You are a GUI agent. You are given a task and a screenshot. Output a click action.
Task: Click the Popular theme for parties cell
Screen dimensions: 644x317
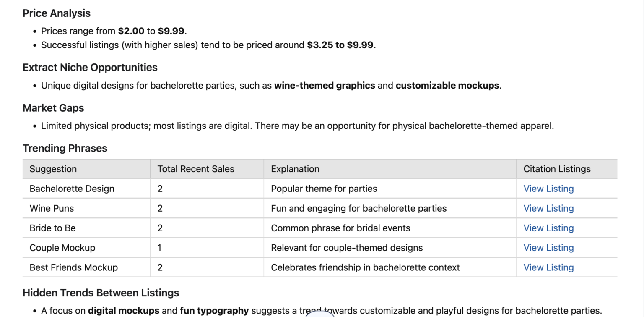pos(324,189)
